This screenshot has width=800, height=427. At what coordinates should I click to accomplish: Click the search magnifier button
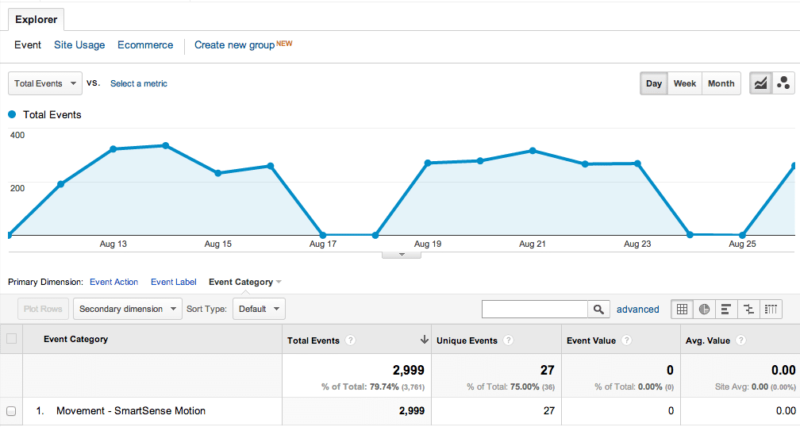[598, 309]
